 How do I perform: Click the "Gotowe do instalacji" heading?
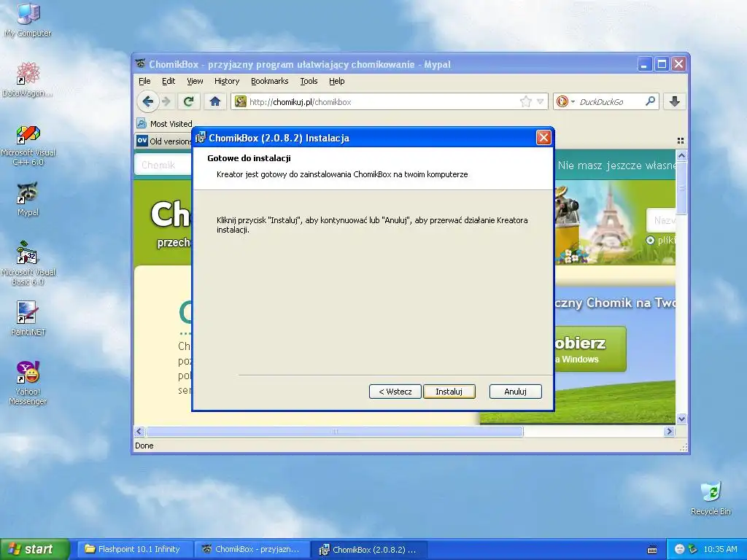click(x=249, y=158)
